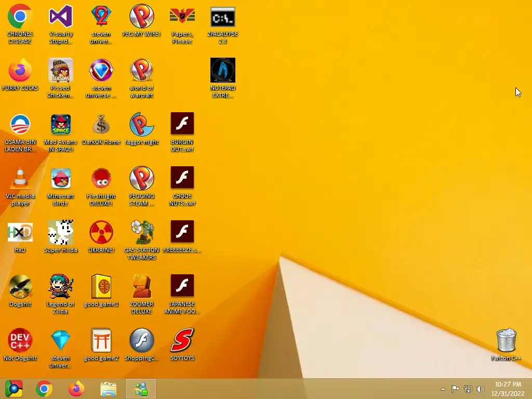This screenshot has width=532, height=399.
Task: Open Chrome from the taskbar
Action: tap(44, 389)
